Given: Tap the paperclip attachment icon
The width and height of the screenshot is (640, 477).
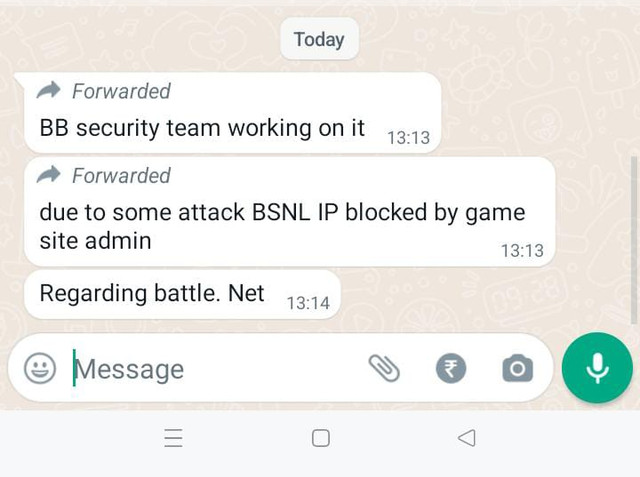Looking at the screenshot, I should pos(384,368).
